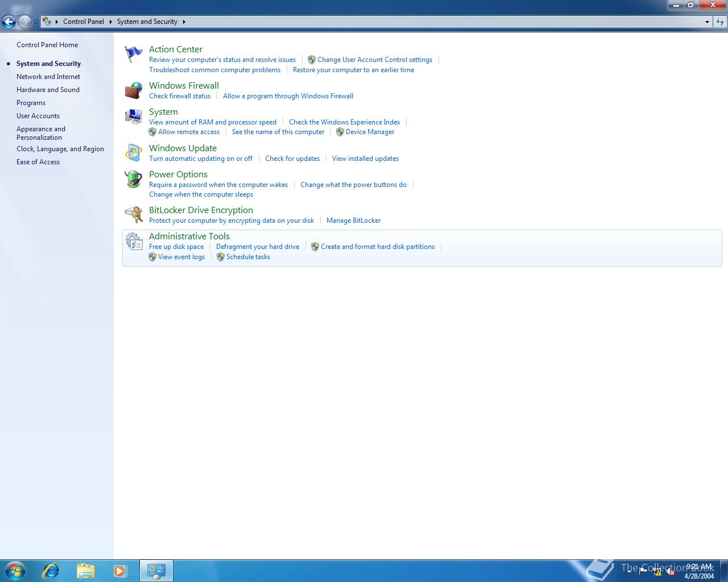Open Appearance and Personalization category
This screenshot has width=728, height=582.
pos(41,133)
